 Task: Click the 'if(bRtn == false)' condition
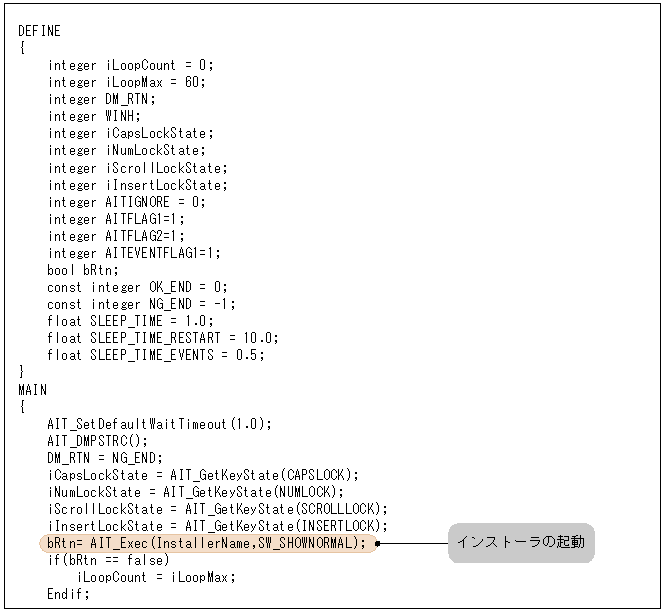click(x=109, y=560)
